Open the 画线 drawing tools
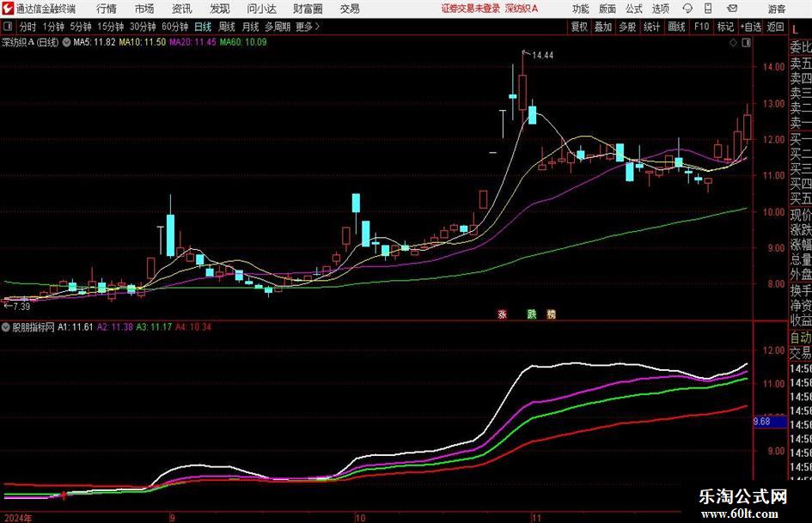The width and height of the screenshot is (812, 523). pyautogui.click(x=676, y=27)
